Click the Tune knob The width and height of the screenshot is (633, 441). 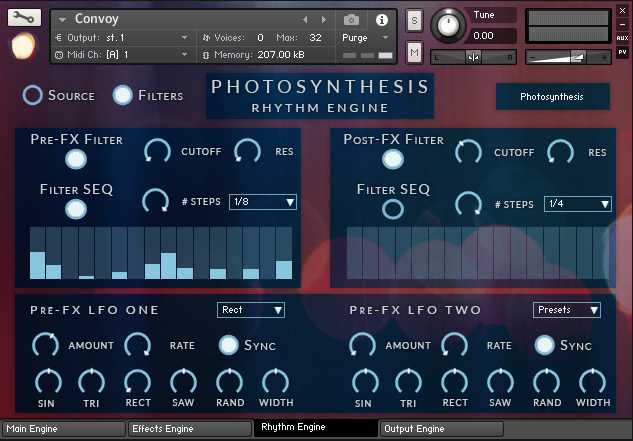coord(451,25)
